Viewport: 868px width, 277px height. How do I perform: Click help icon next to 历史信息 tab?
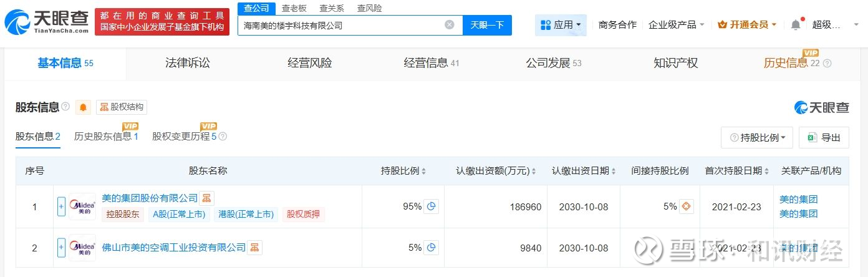click(827, 63)
